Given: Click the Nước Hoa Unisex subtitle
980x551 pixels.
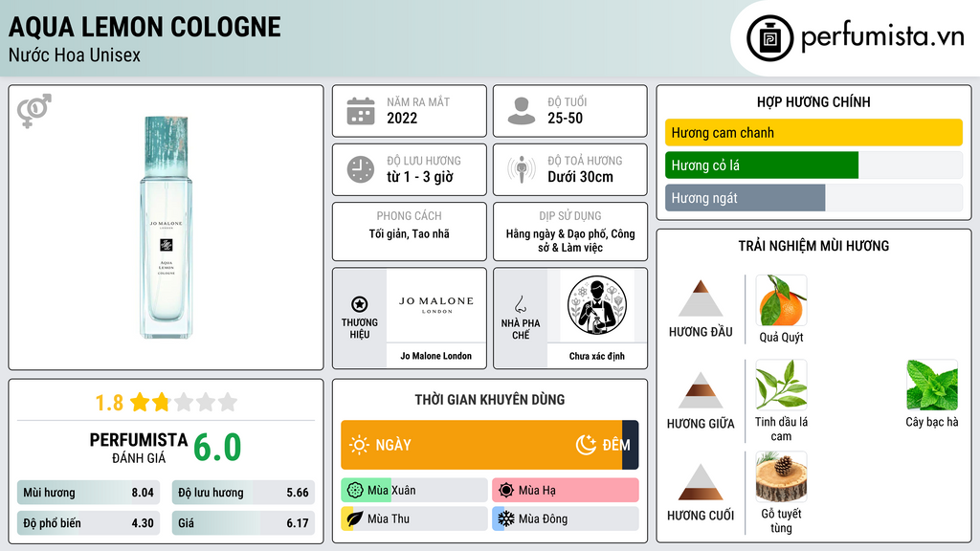Looking at the screenshot, I should click(75, 55).
